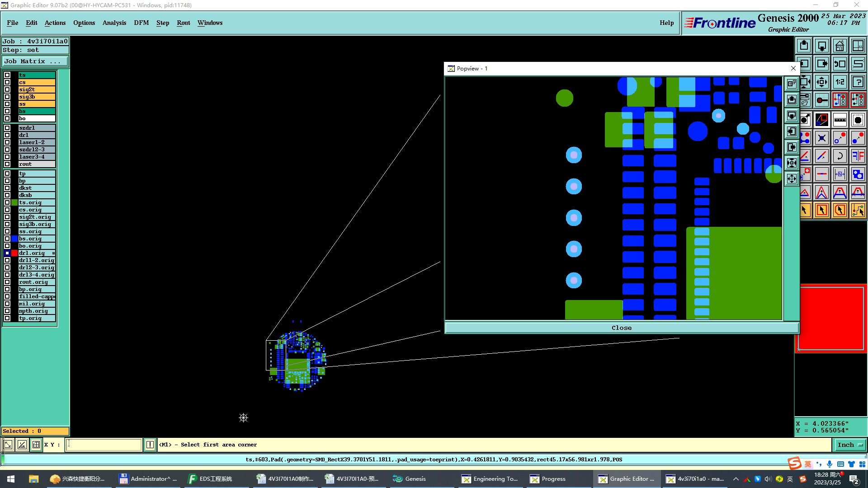Open the Inch units dropdown
Image resolution: width=868 pixels, height=488 pixels.
click(849, 445)
